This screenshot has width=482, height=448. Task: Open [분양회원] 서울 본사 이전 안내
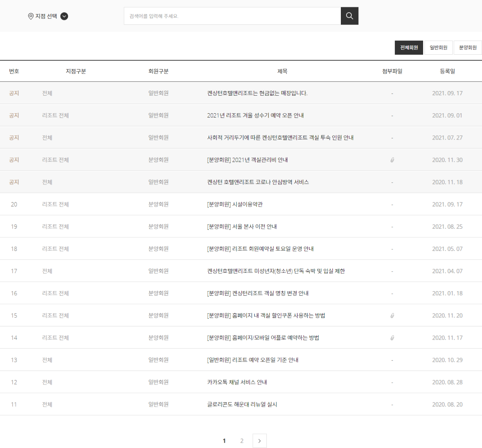pos(242,226)
